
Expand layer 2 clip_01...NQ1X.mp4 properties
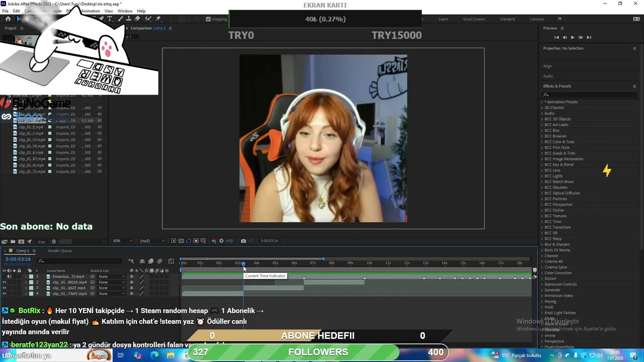click(26, 282)
